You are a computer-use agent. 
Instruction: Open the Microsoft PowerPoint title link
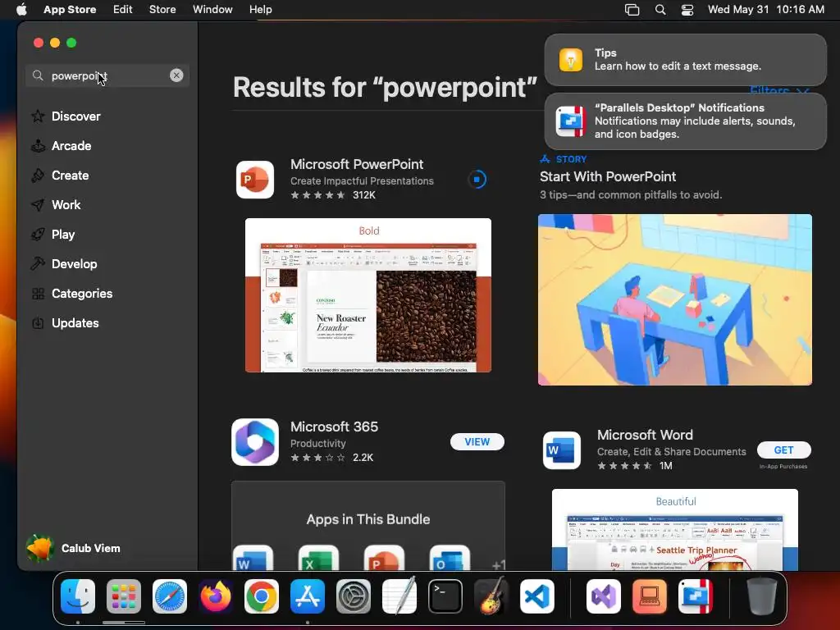[357, 164]
